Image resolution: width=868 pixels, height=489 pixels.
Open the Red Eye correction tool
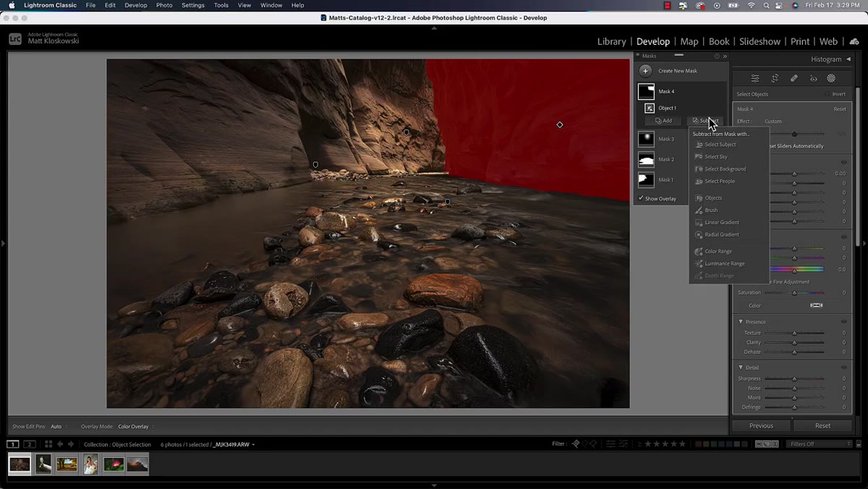(813, 78)
